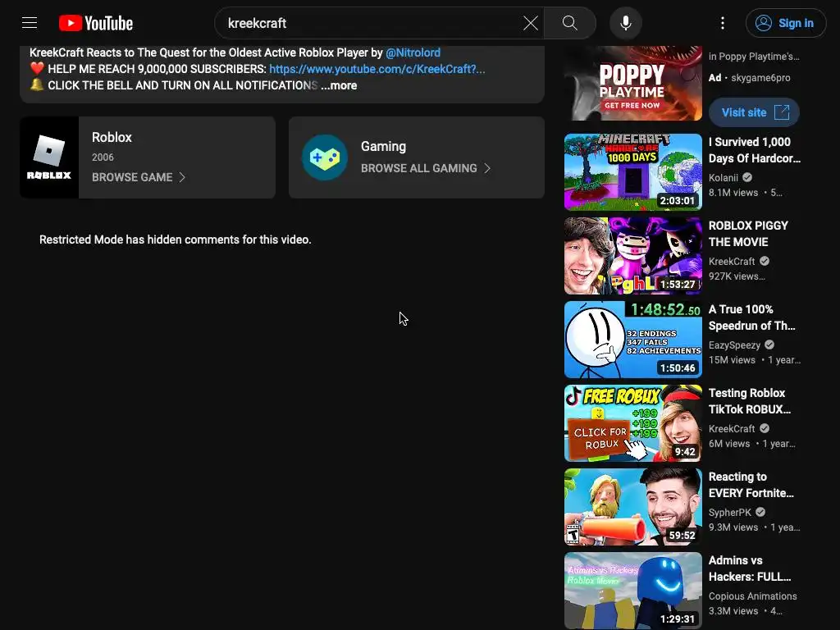Viewport: 840px width, 630px height.
Task: Click the 'Gaming' card title
Action: [x=384, y=146]
